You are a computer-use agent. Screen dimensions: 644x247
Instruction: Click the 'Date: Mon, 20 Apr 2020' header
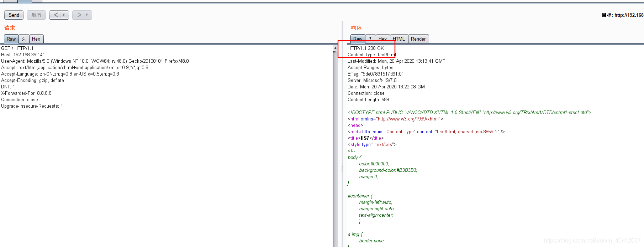click(387, 87)
